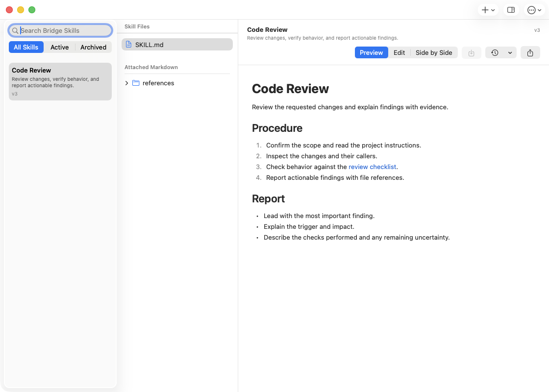
Task: Open the SKILL.md file row
Action: click(177, 45)
